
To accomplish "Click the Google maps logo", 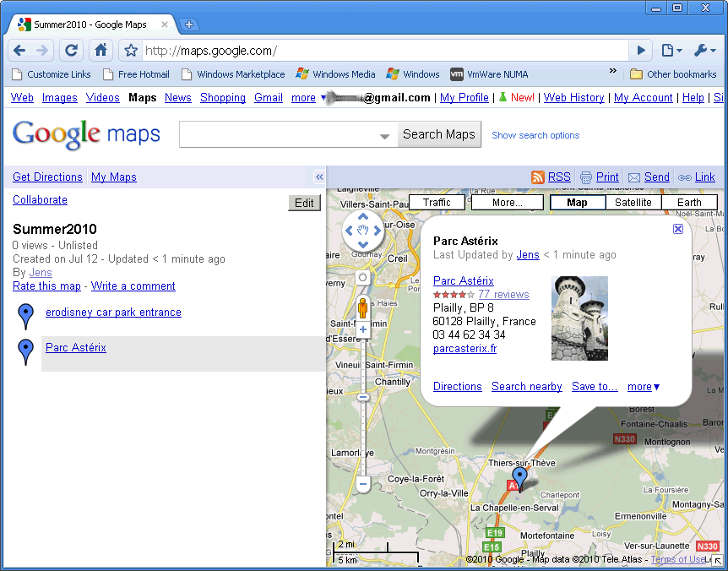I will coord(86,134).
